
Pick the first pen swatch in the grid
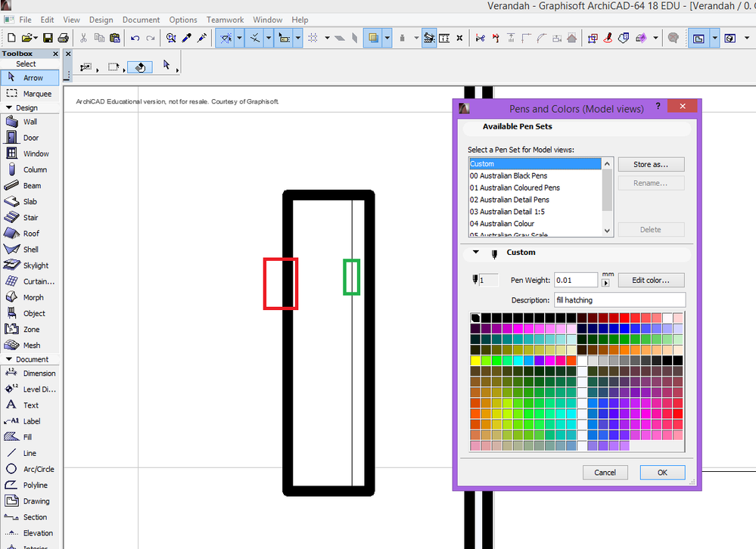(x=475, y=318)
